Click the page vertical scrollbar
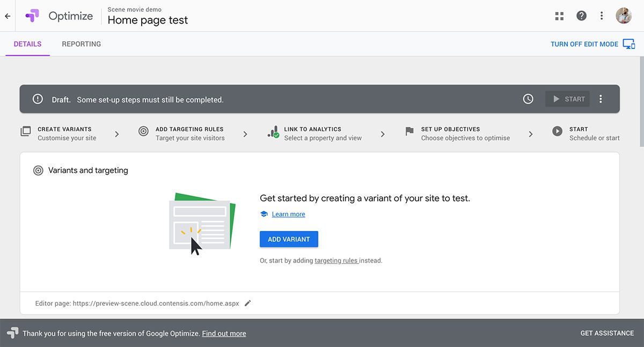 pos(641,102)
